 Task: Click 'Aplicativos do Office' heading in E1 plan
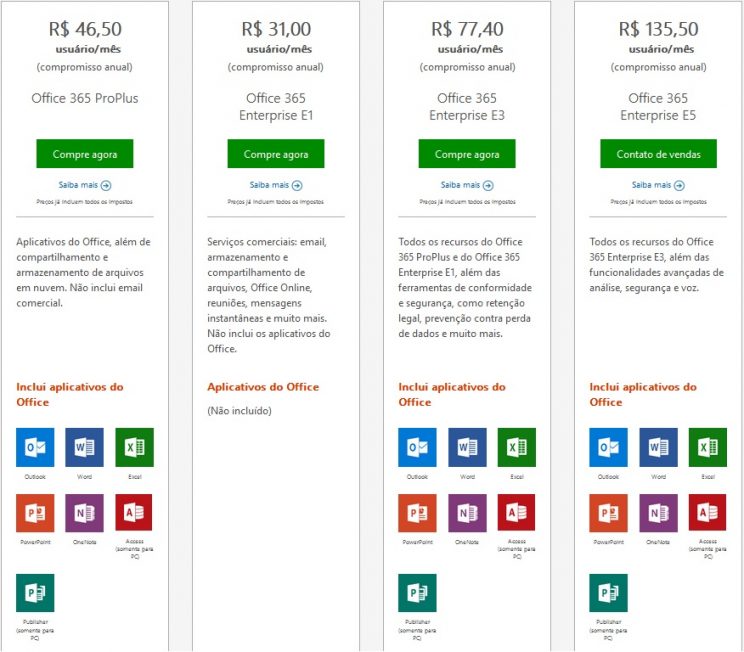click(263, 387)
